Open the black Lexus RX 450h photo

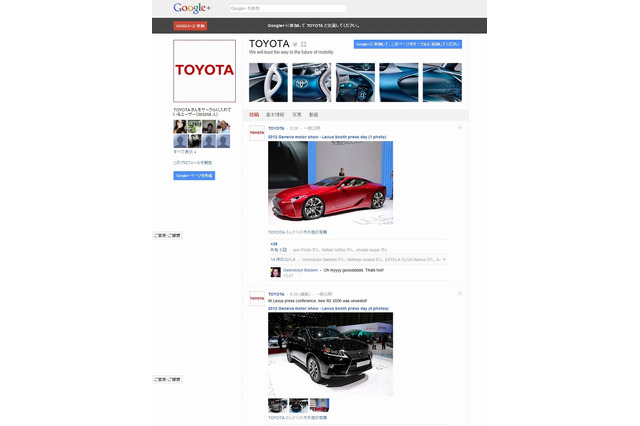click(x=331, y=354)
